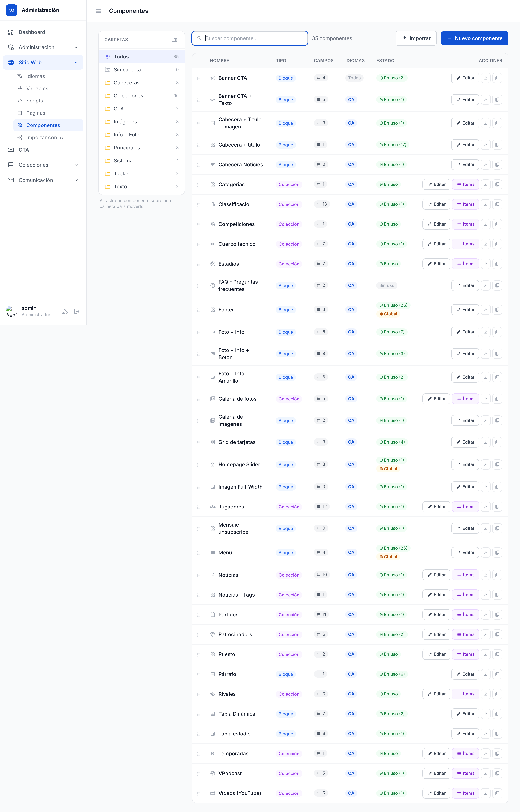The width and height of the screenshot is (520, 812).
Task: Click the Nuevo componente button
Action: tap(474, 38)
